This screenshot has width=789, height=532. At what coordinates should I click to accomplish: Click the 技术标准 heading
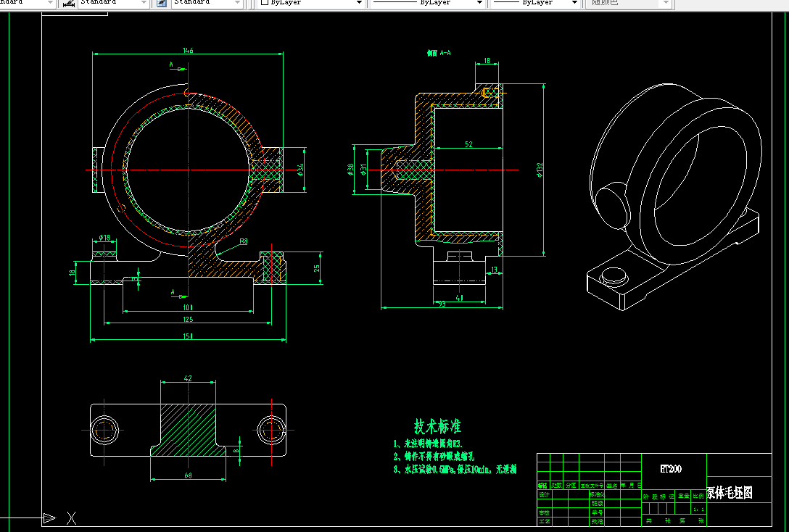(437, 426)
